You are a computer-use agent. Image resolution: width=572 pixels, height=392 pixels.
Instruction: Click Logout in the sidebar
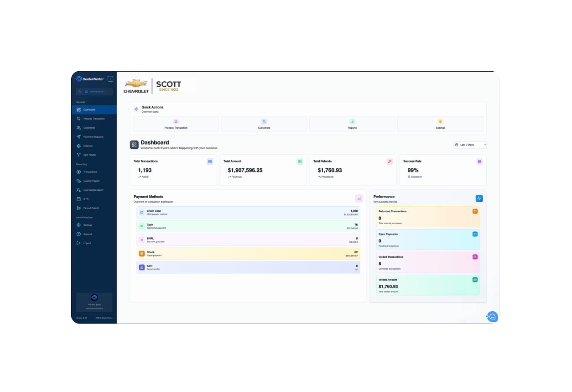(94, 243)
